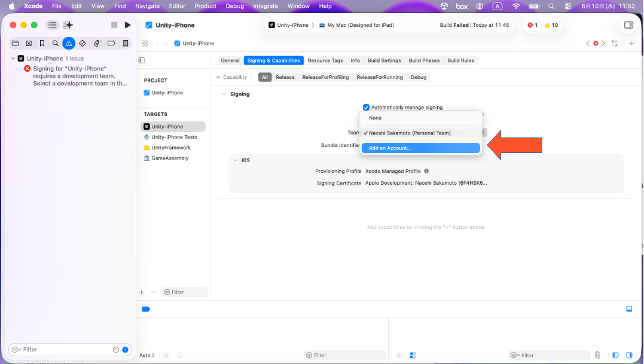Open the Integrate menu
644x364 pixels.
pyautogui.click(x=265, y=6)
